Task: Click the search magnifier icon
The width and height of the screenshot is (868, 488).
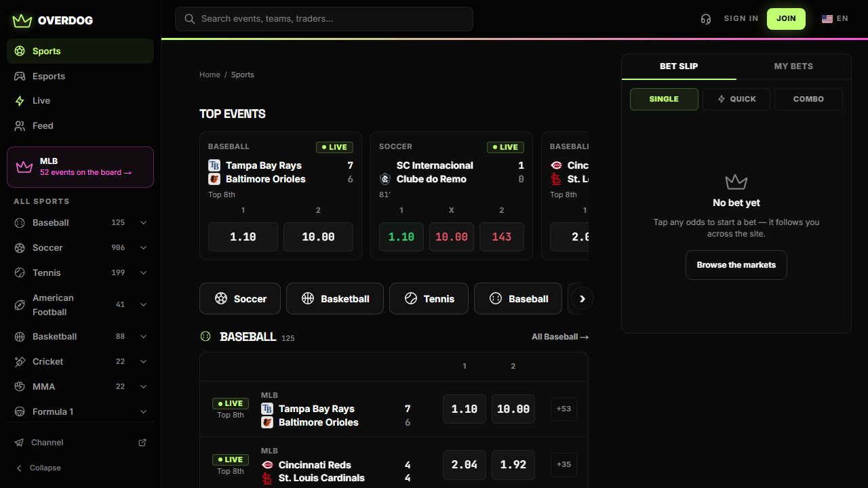Action: [x=190, y=19]
